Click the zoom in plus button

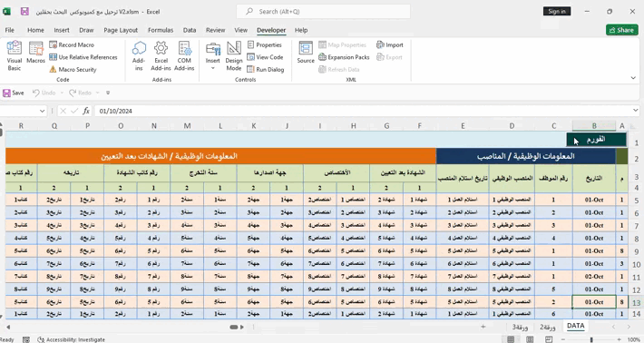click(x=619, y=339)
